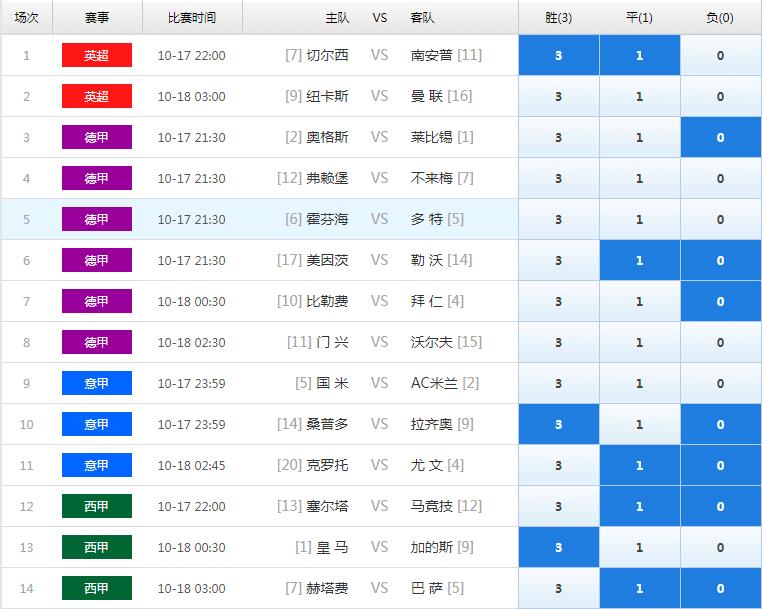Toggle win (3) for 切尔西 vs 南安普
Viewport: 762px width, 609px height.
click(x=558, y=55)
